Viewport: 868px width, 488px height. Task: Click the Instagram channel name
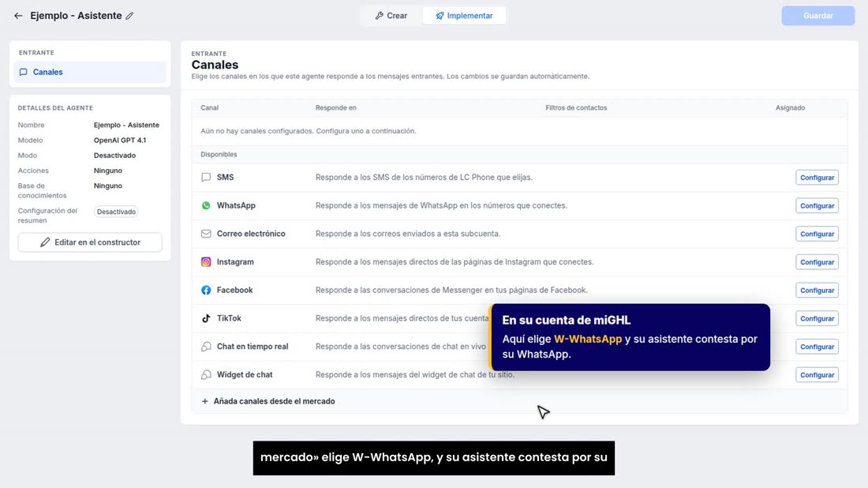pyautogui.click(x=235, y=262)
